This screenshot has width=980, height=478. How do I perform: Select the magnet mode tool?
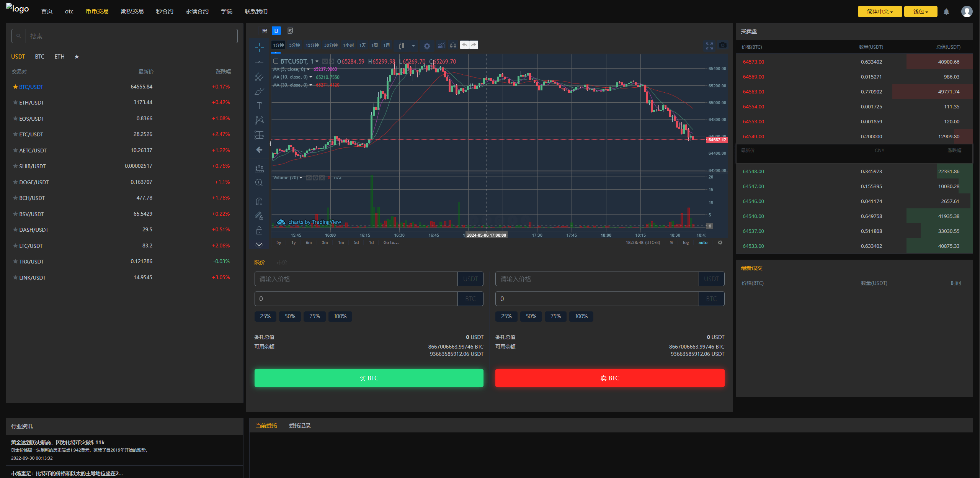point(259,201)
